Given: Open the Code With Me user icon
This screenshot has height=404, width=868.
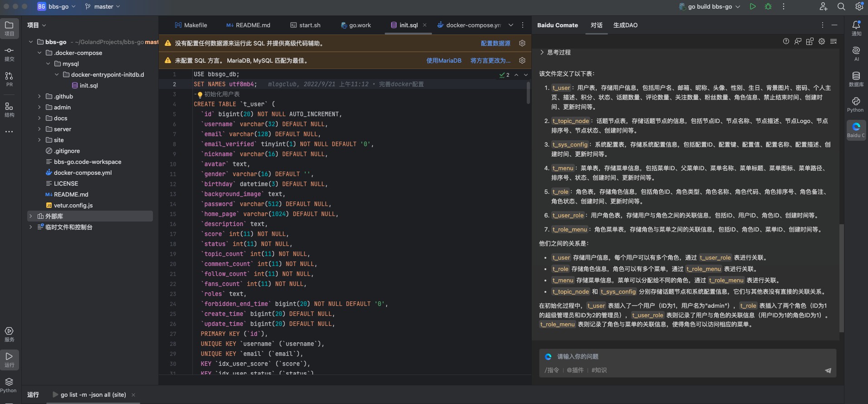Looking at the screenshot, I should point(824,6).
